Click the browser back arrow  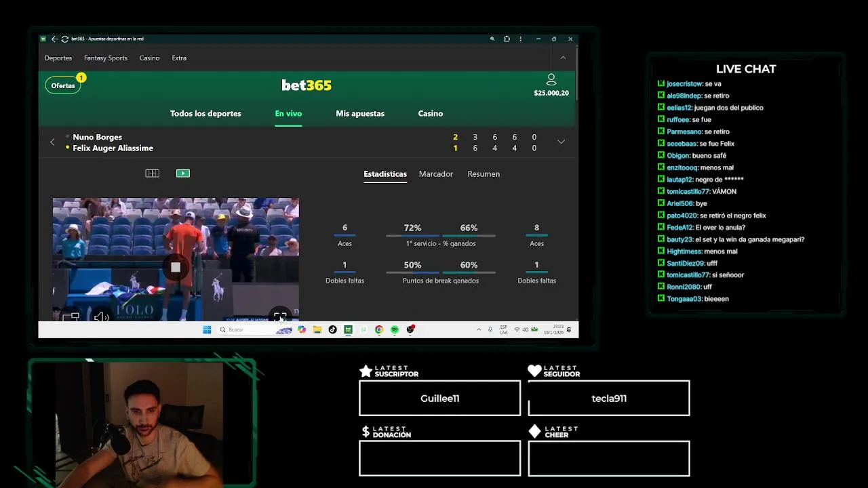click(54, 39)
